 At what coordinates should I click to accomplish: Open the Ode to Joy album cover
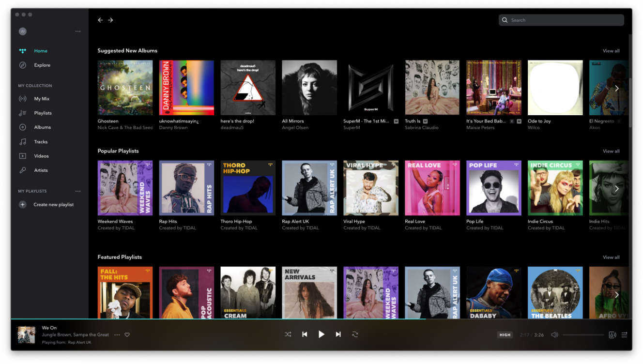coord(555,88)
